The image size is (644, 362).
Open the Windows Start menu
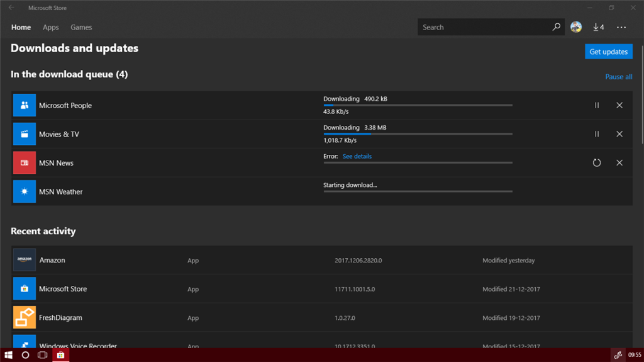coord(8,355)
